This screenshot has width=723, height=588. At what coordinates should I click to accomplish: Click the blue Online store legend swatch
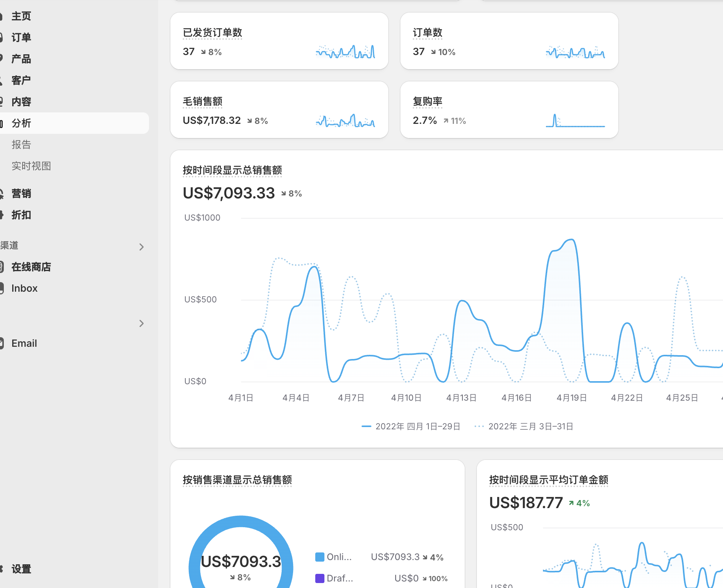[x=320, y=557]
